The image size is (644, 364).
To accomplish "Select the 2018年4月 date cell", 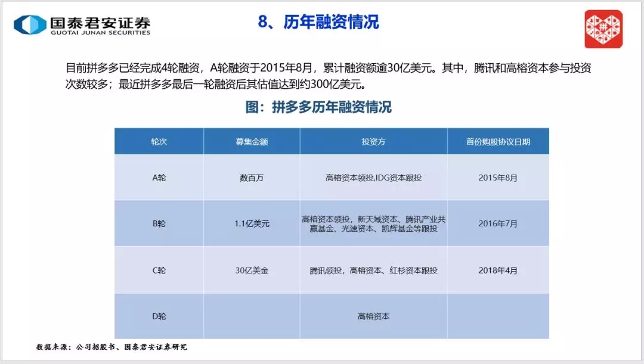I will (498, 270).
